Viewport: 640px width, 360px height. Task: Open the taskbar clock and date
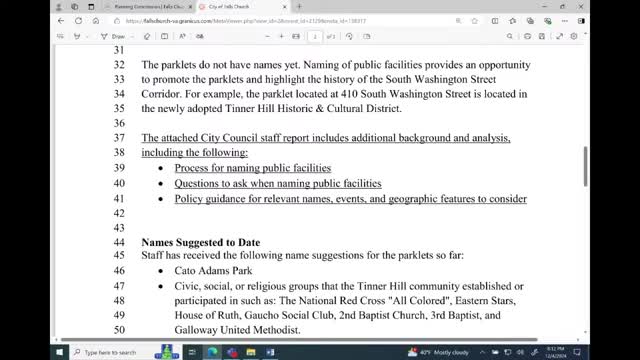coord(556,352)
